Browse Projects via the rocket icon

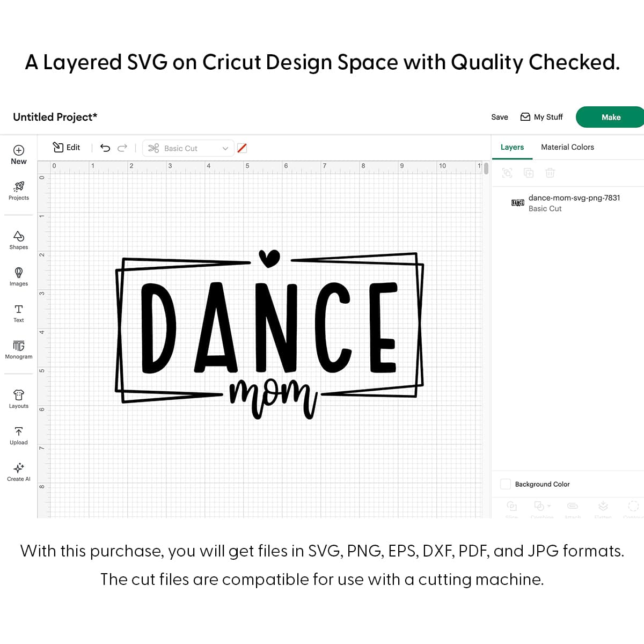[x=19, y=190]
